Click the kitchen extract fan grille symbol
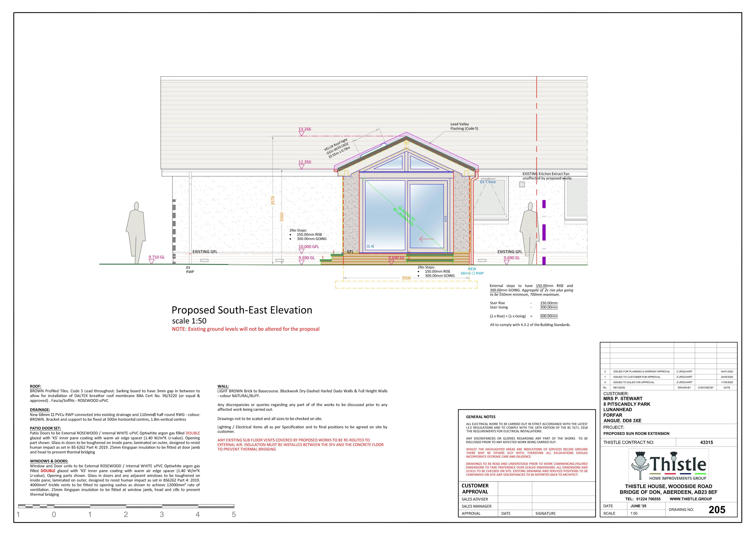This screenshot has width=756, height=535. pyautogui.click(x=522, y=185)
